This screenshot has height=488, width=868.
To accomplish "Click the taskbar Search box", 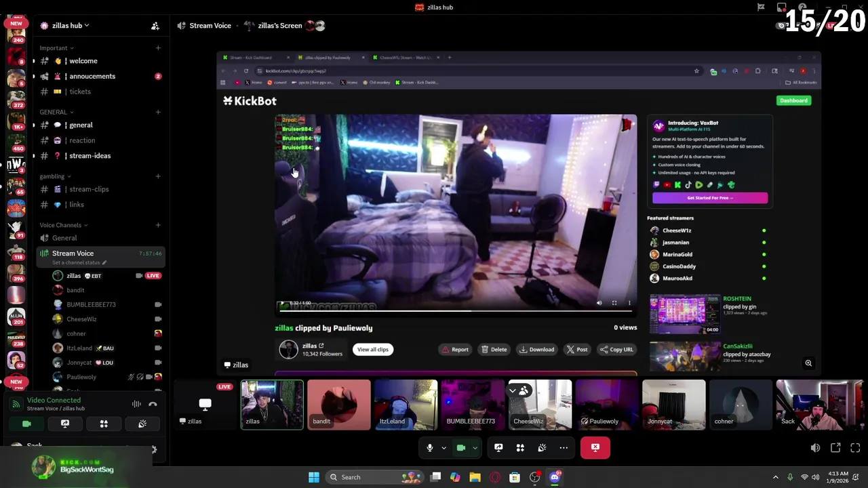I will 374,477.
